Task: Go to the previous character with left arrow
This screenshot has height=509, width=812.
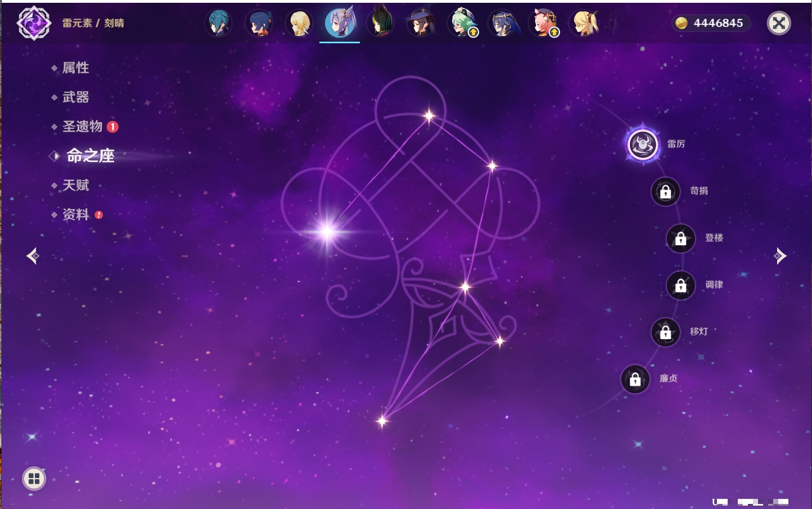Action: [33, 256]
